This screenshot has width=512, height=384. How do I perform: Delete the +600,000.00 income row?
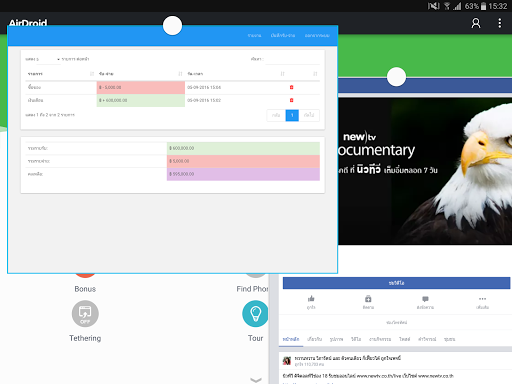291,100
